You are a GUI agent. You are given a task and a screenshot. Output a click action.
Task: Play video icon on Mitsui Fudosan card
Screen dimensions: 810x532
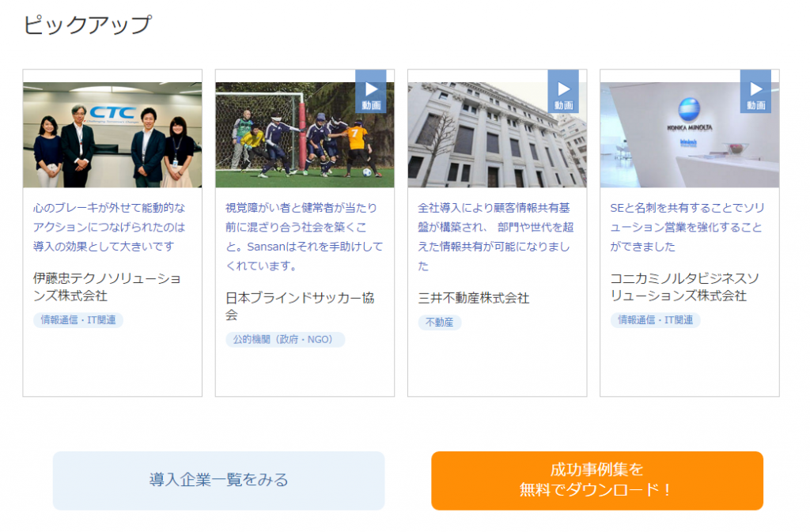563,92
